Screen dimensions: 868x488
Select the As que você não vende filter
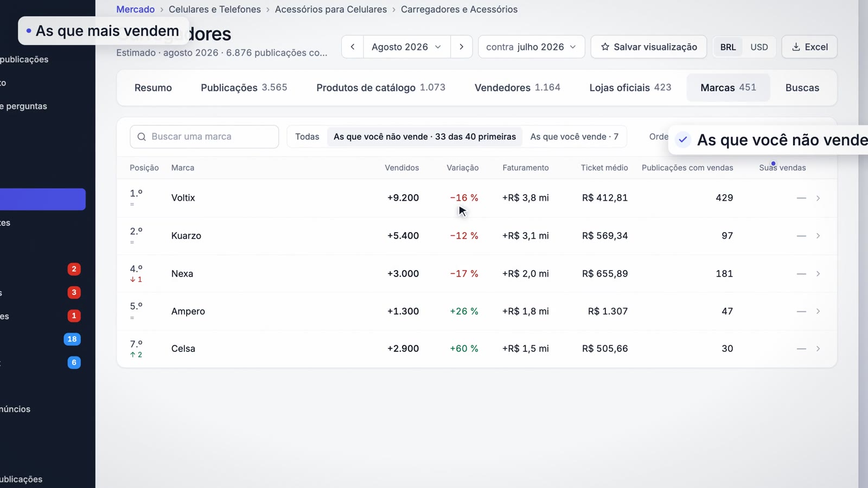coord(425,137)
